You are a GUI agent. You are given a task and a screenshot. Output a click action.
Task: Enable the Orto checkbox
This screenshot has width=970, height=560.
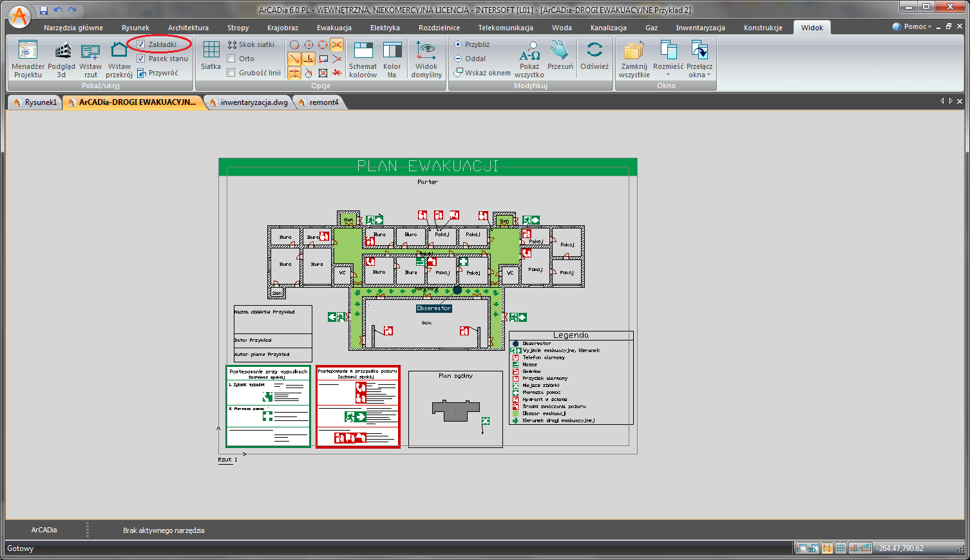pyautogui.click(x=231, y=59)
